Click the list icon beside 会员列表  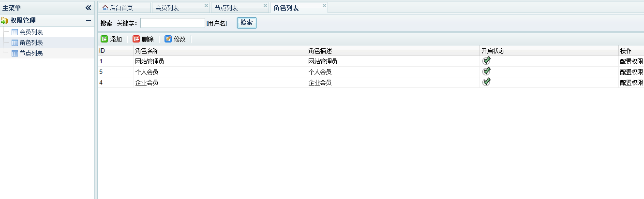[15, 32]
